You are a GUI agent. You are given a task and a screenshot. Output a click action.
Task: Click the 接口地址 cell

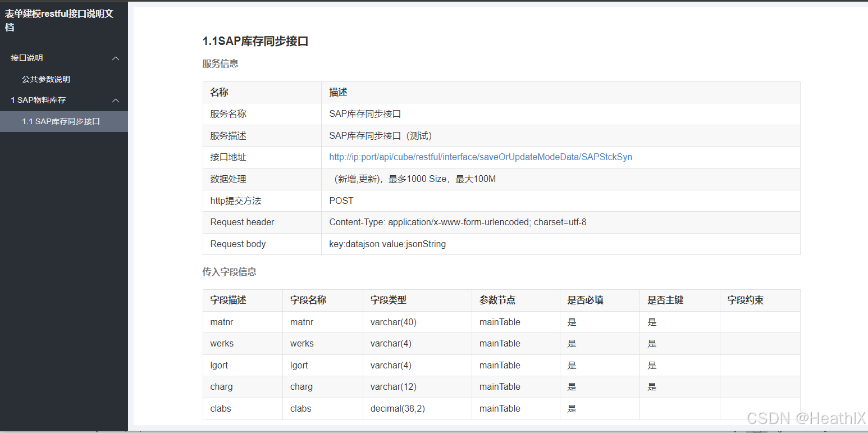(x=262, y=157)
